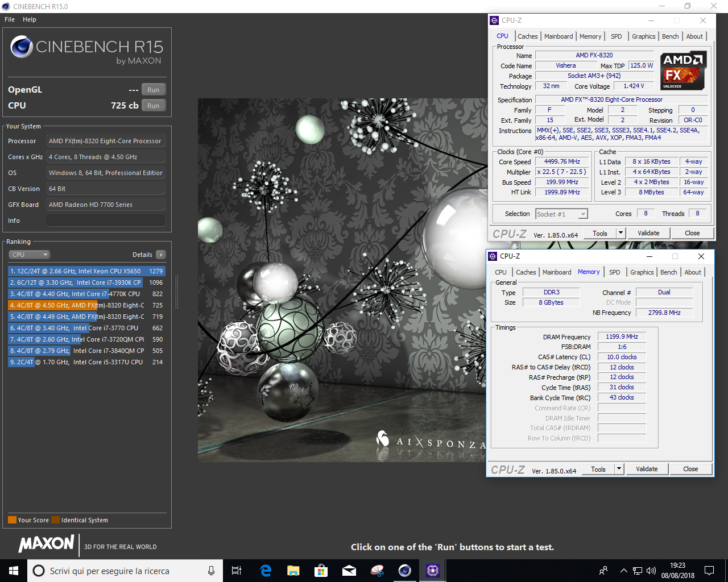
Task: Open Microsoft Store from the taskbar
Action: click(x=321, y=571)
